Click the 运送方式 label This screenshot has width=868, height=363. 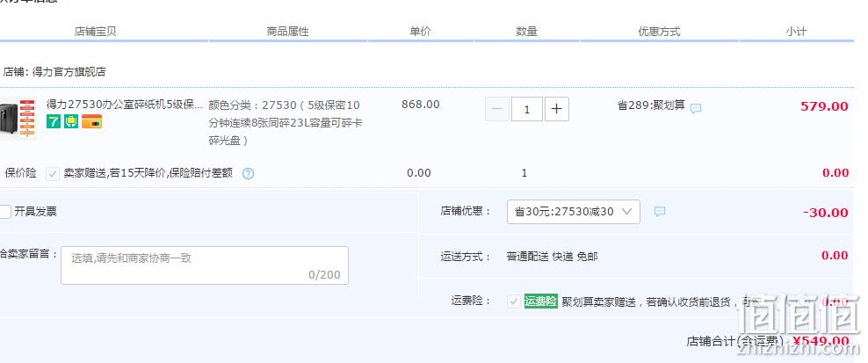click(x=466, y=257)
